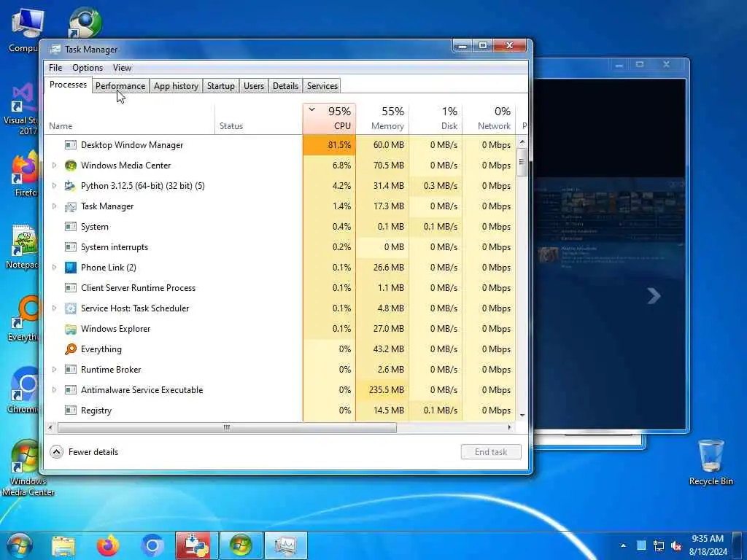Click the Service Host Task Scheduler gear icon
The height and width of the screenshot is (560, 747).
(71, 308)
